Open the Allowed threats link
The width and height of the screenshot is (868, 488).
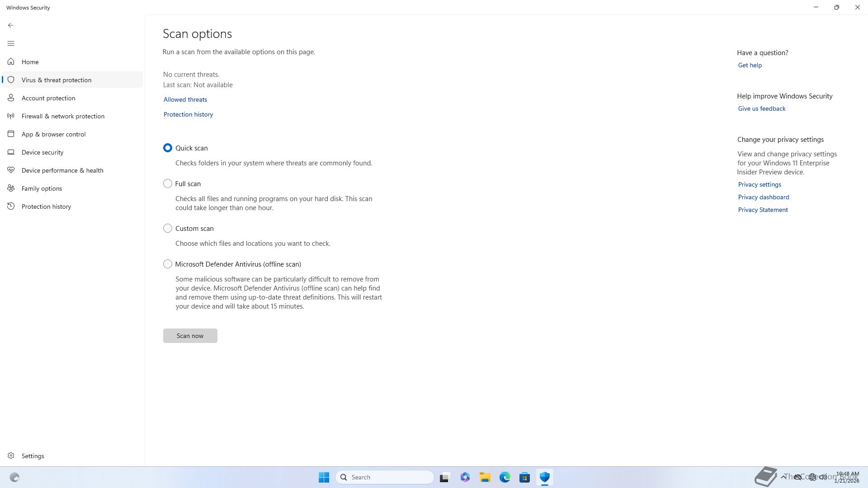[185, 99]
